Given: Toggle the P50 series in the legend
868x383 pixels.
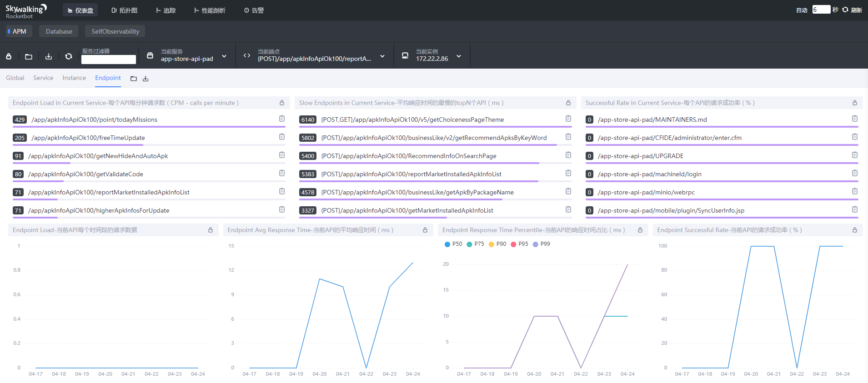Looking at the screenshot, I should 453,244.
